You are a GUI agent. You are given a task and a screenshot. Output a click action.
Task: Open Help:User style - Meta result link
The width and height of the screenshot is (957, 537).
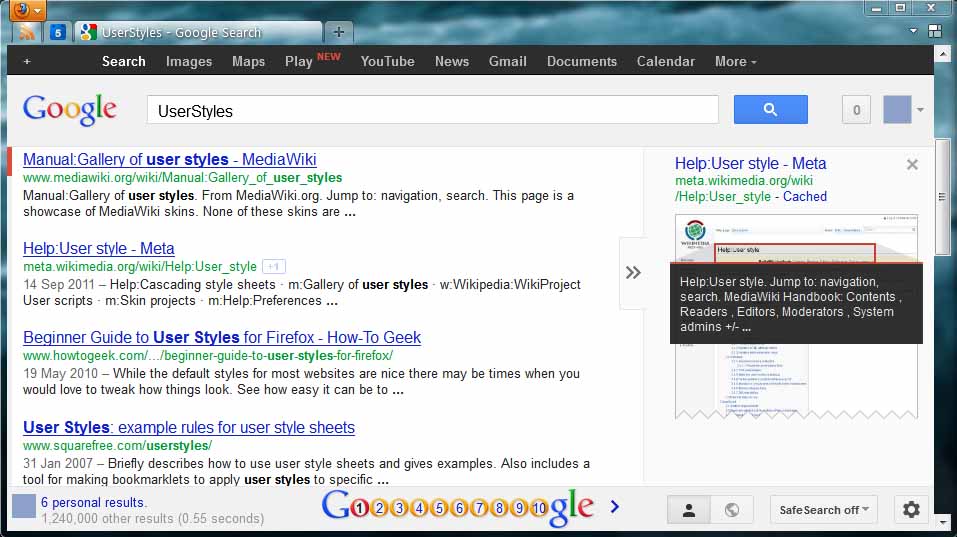pyautogui.click(x=99, y=249)
